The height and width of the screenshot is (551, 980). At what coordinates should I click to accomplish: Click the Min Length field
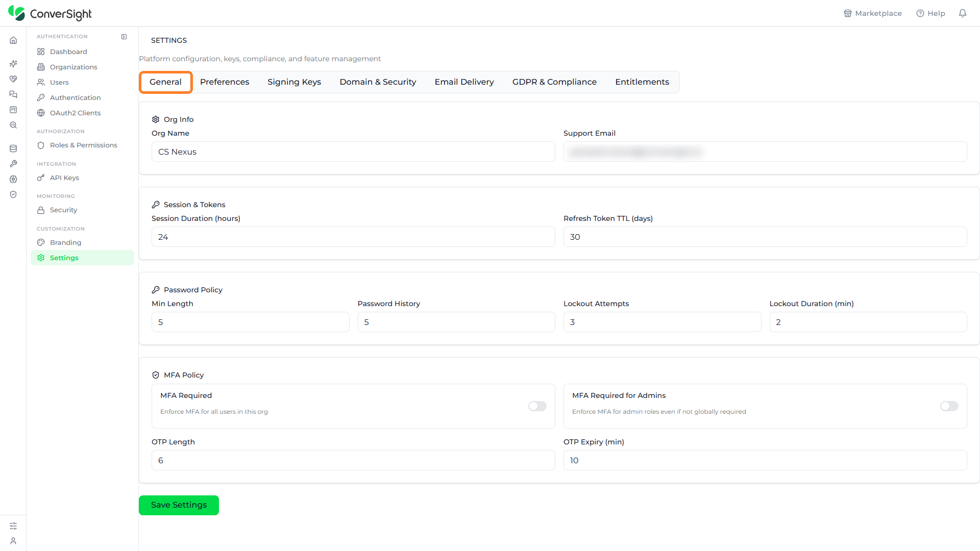(250, 322)
